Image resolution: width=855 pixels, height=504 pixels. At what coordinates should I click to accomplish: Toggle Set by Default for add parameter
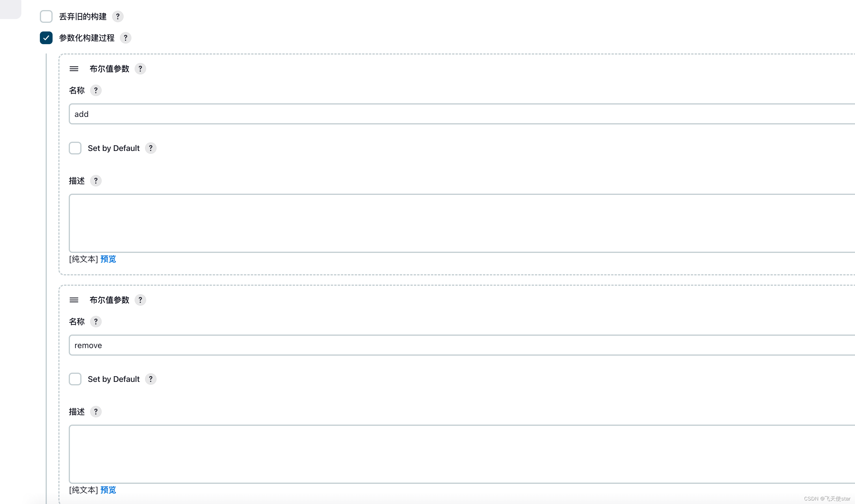pyautogui.click(x=75, y=148)
